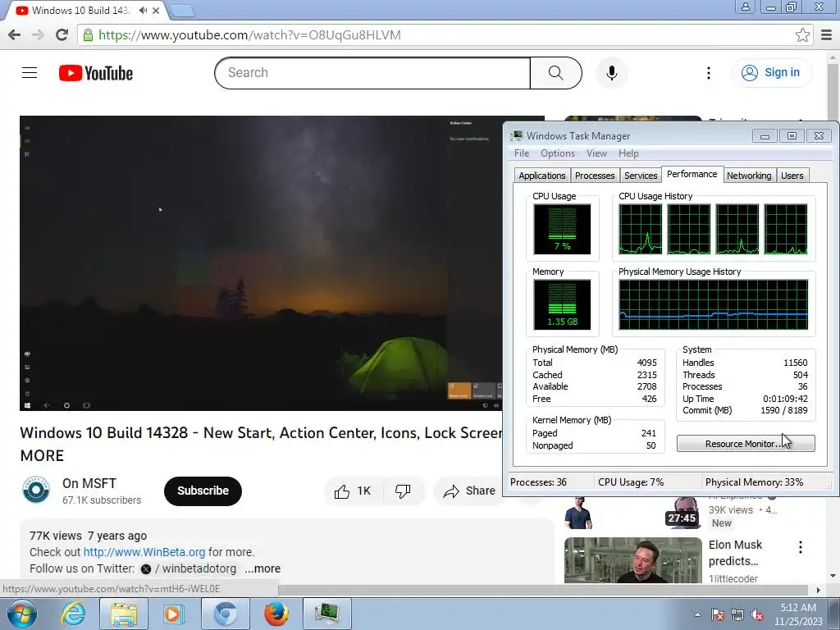The height and width of the screenshot is (630, 840).
Task: Click the muted volume tray icon
Action: coord(757,614)
